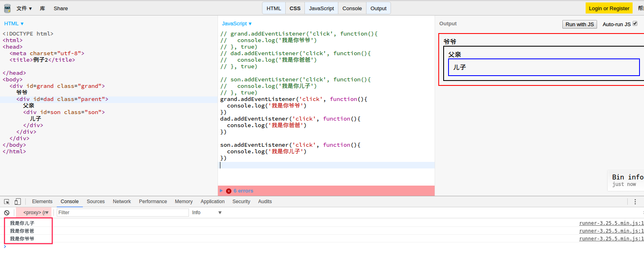Toggle the Console panel tab
Image resolution: width=644 pixels, height=269 pixels.
352,8
